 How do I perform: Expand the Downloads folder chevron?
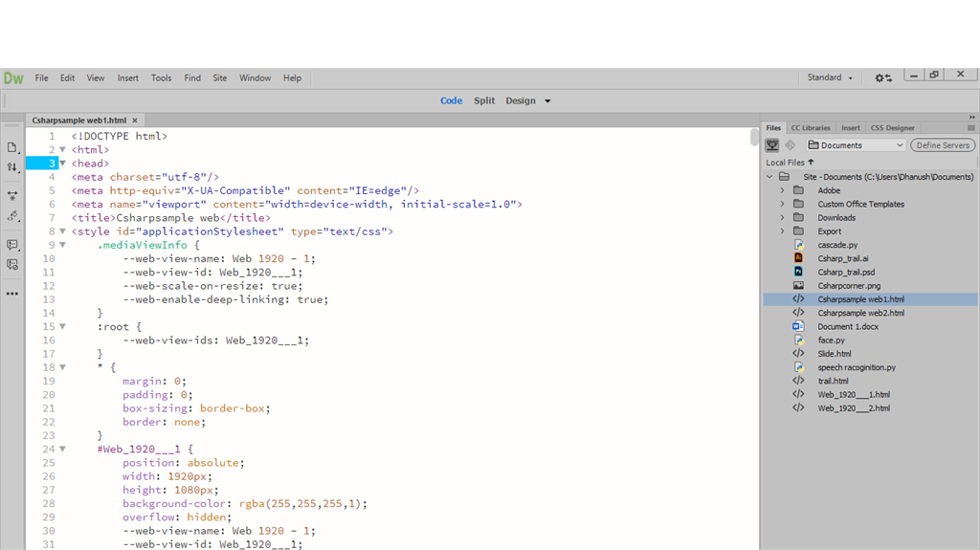(x=782, y=217)
